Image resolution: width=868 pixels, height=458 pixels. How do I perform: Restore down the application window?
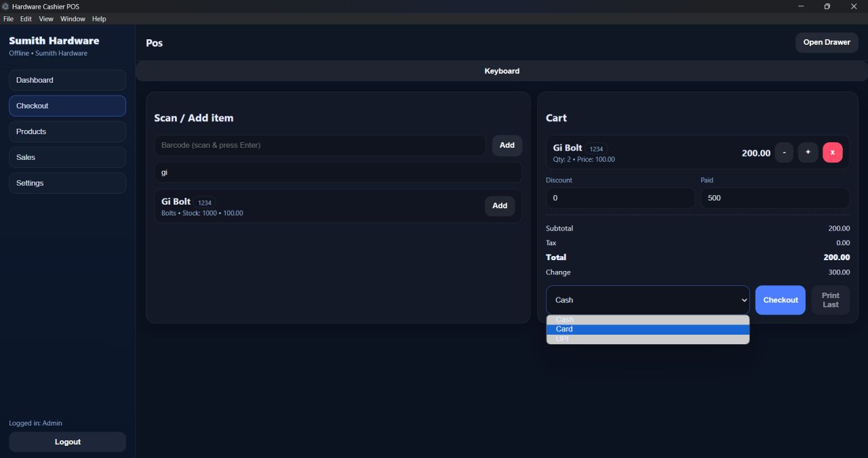click(827, 6)
